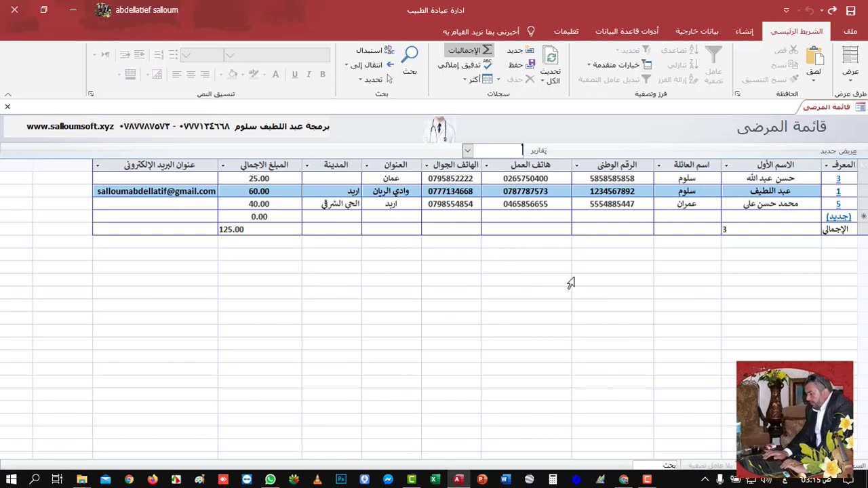Open Photoshop from the taskbar

point(341,479)
